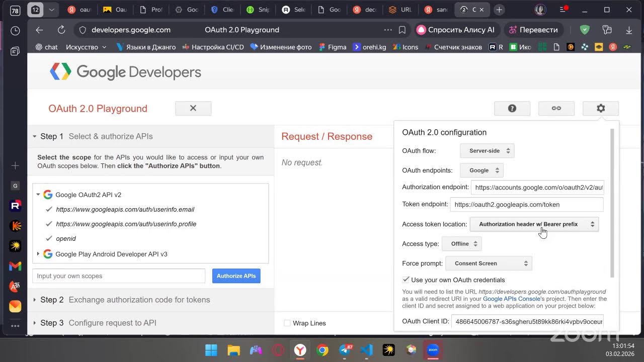This screenshot has width=644, height=362.
Task: Open the history clock sidebar icon
Action: pyautogui.click(x=15, y=31)
